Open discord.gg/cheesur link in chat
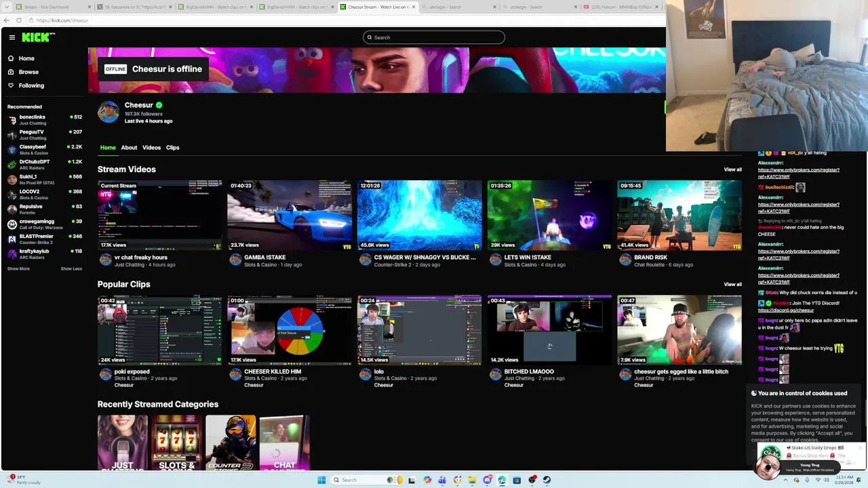The height and width of the screenshot is (488, 868). 785,310
